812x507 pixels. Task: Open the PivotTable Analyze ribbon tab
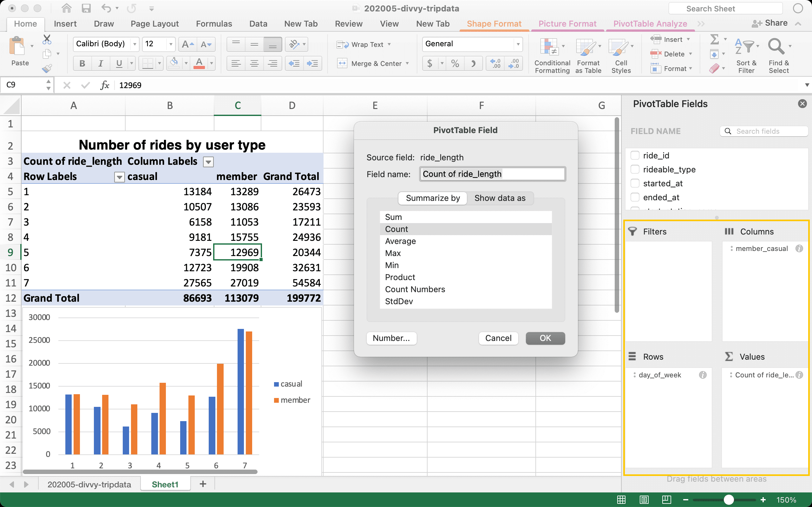click(650, 24)
